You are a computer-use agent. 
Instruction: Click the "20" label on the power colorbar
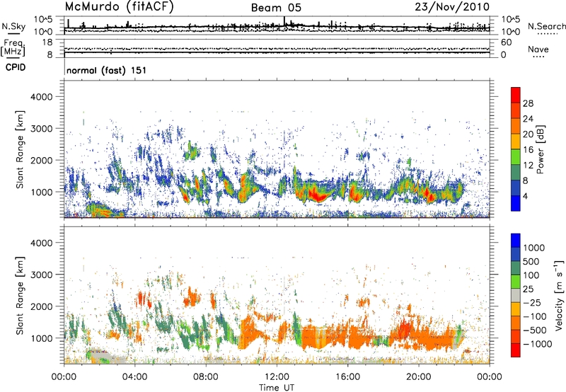pyautogui.click(x=528, y=134)
